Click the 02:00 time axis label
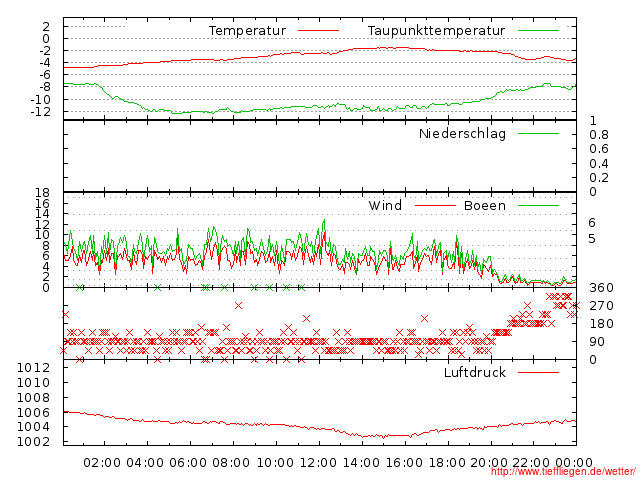Viewport: 640px width, 480px height. point(102,462)
